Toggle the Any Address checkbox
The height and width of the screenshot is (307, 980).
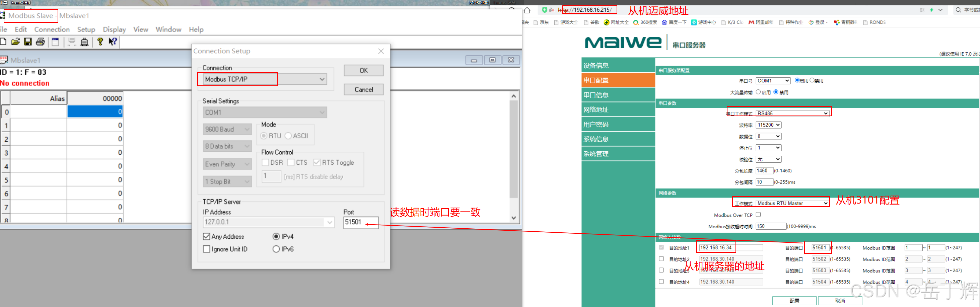coord(207,237)
